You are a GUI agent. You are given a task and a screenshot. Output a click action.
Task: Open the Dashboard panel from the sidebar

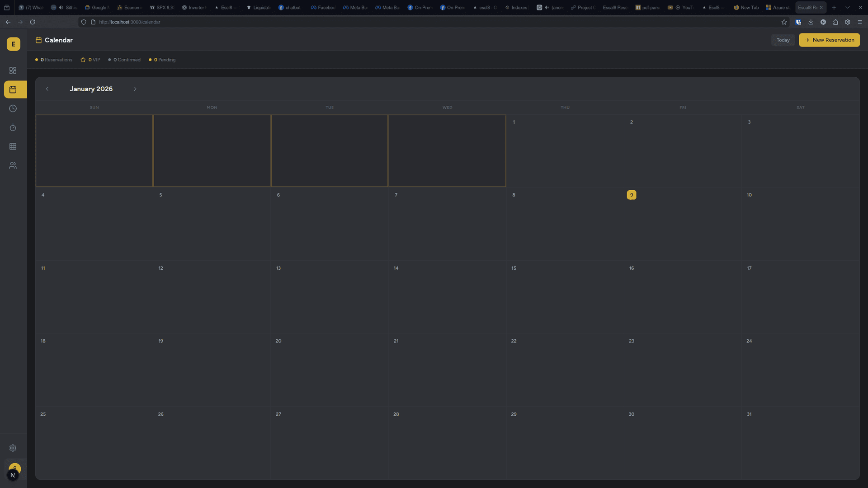click(x=13, y=70)
